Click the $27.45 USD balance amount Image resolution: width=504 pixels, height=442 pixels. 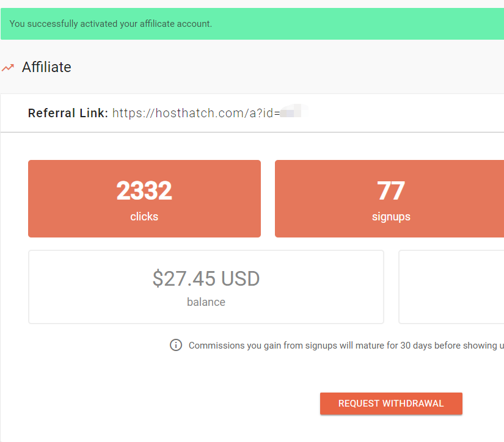(x=206, y=279)
